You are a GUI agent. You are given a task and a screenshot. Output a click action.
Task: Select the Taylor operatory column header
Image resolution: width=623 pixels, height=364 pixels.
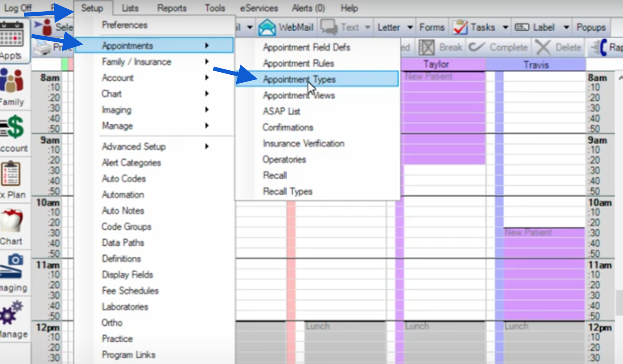point(436,65)
